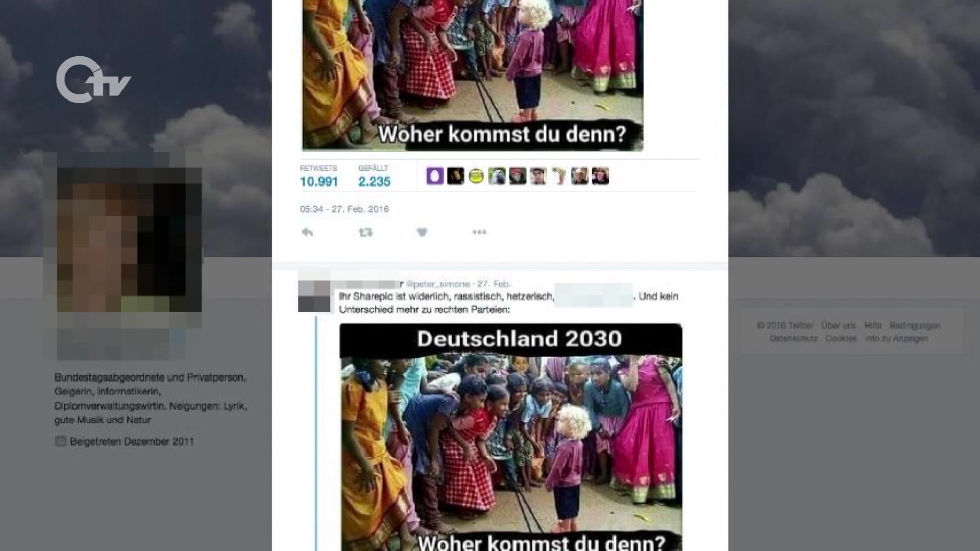
Task: Click the retweet icon under the tweet
Action: tap(365, 232)
